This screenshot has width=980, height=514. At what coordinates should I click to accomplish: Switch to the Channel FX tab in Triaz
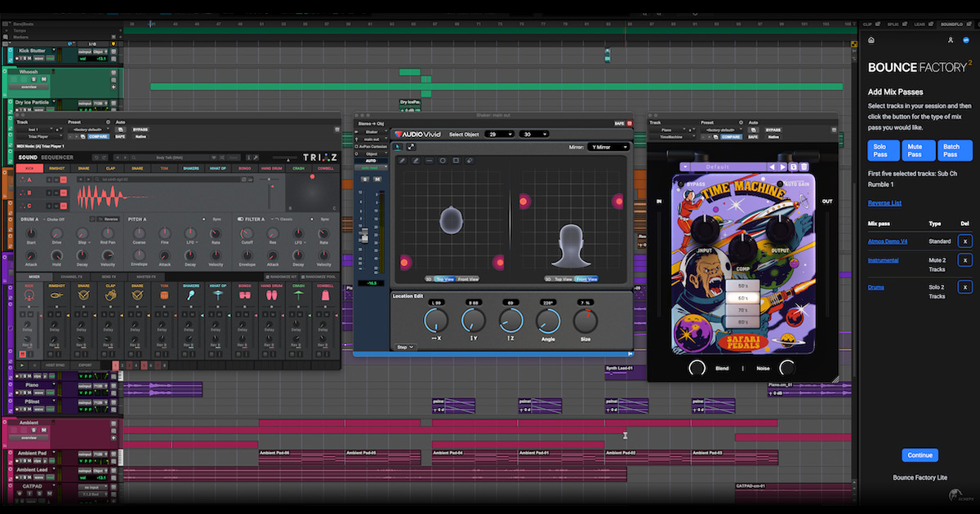72,277
